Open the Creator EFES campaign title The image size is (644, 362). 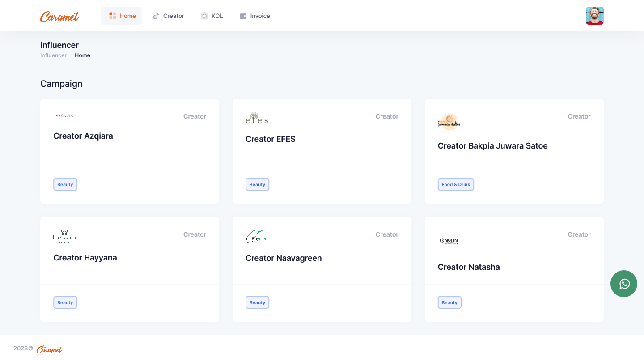coord(271,139)
